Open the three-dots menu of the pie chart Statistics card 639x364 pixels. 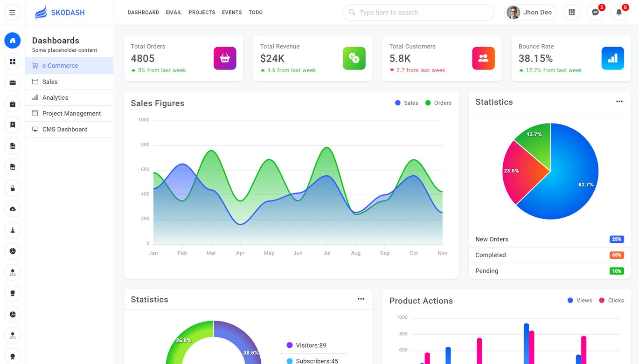click(x=619, y=102)
